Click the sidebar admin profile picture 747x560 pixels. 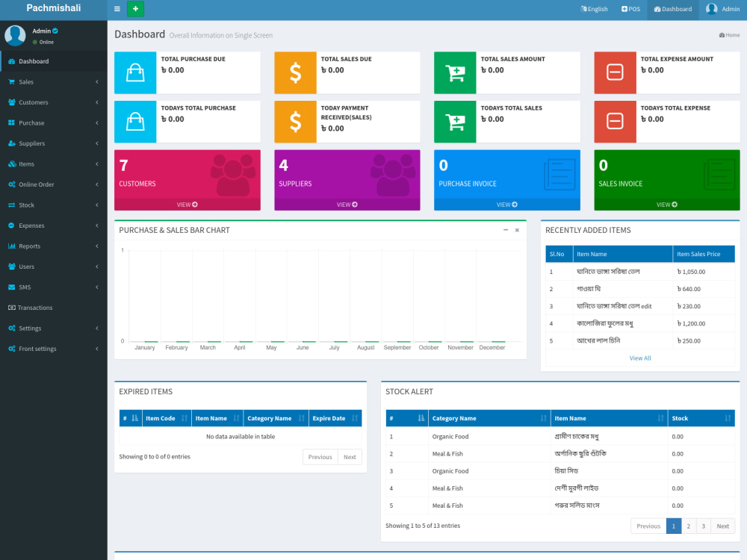point(15,36)
